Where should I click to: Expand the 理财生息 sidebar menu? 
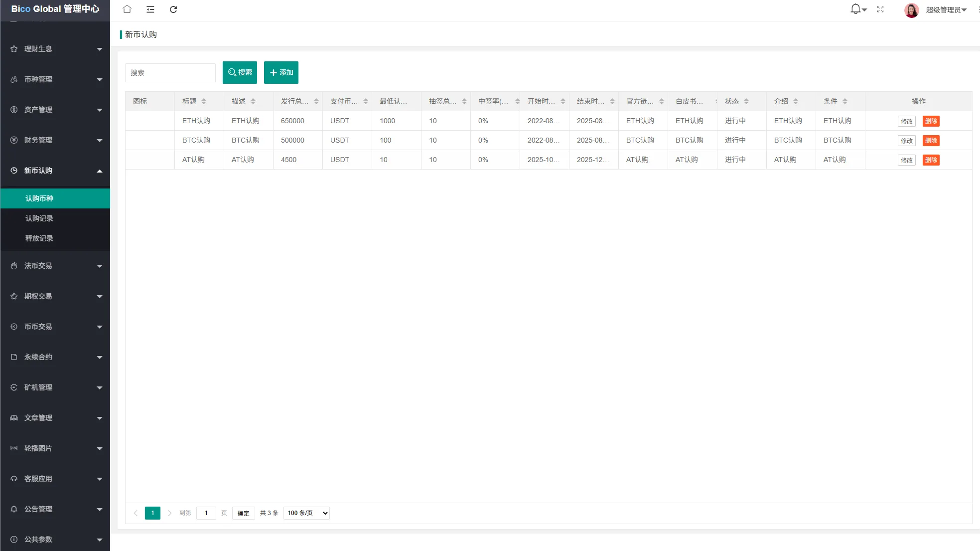55,49
